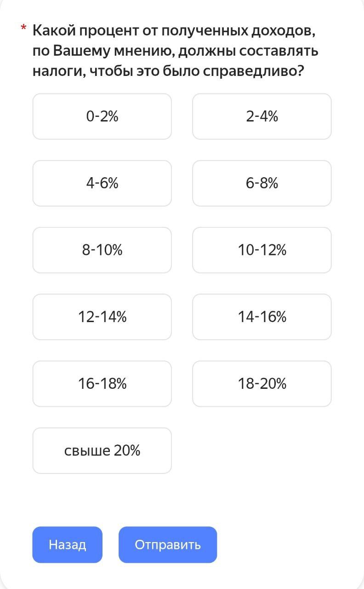Screen dimensions: 364x589
Task: Click the survey question text
Action: pyautogui.click(x=175, y=51)
